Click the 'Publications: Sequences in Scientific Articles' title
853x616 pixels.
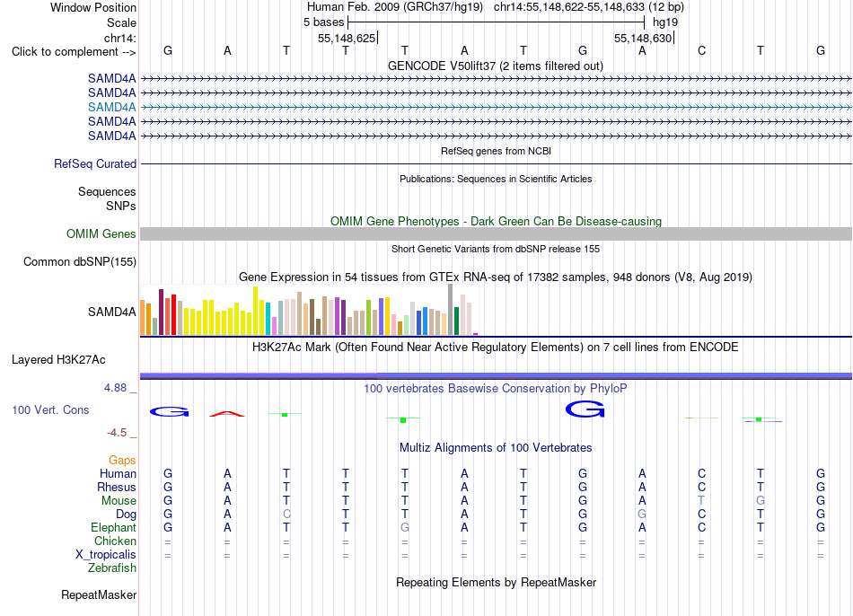point(496,179)
